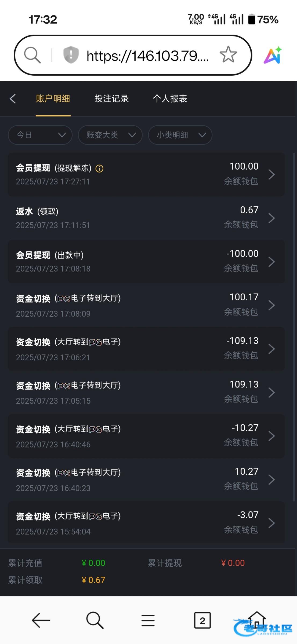Click the URL address text field

[147, 56]
